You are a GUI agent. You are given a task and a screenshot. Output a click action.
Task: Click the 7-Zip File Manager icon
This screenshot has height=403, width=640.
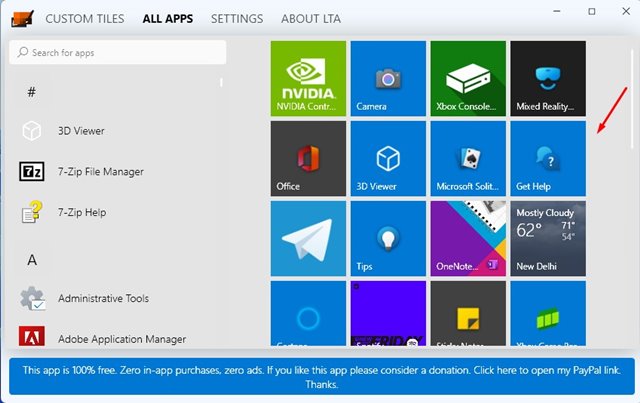pyautogui.click(x=32, y=171)
